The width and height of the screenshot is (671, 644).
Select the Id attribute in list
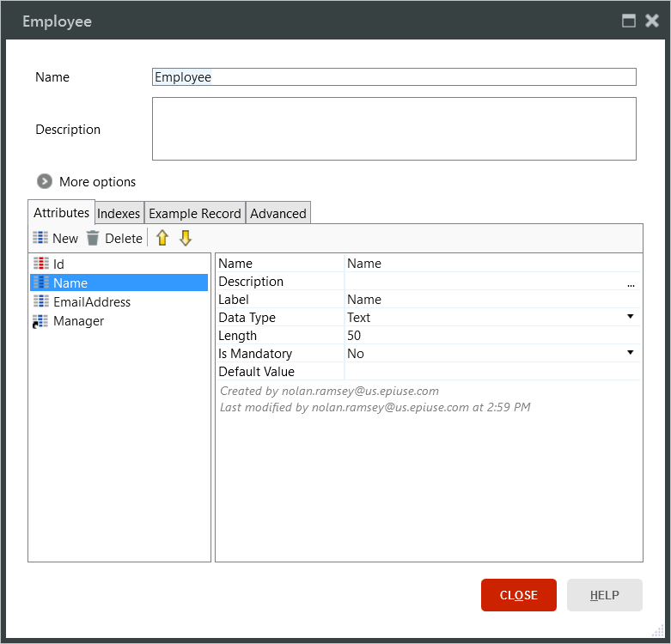coord(58,264)
